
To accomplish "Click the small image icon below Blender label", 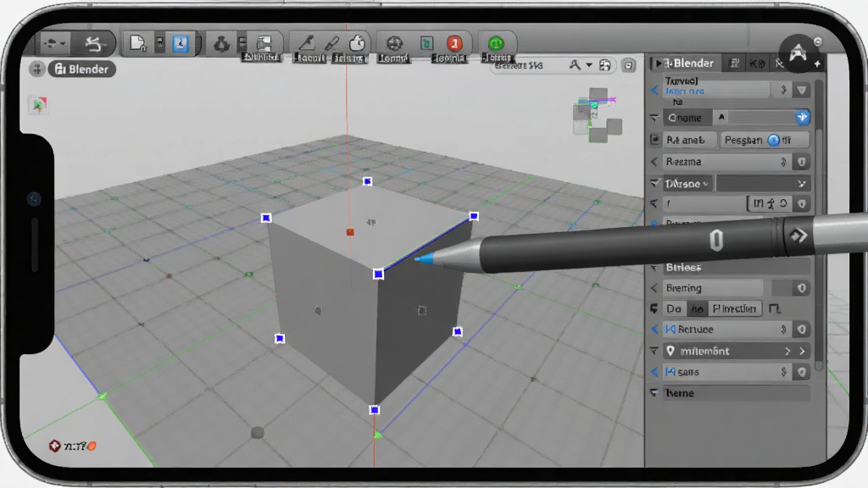I will pyautogui.click(x=38, y=105).
